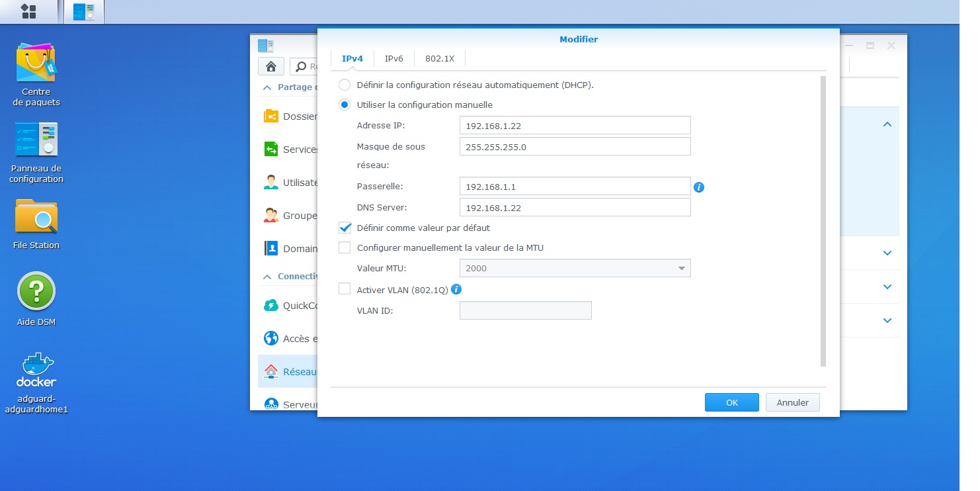Click the control panel home icon
This screenshot has height=491, width=980.
click(x=271, y=66)
